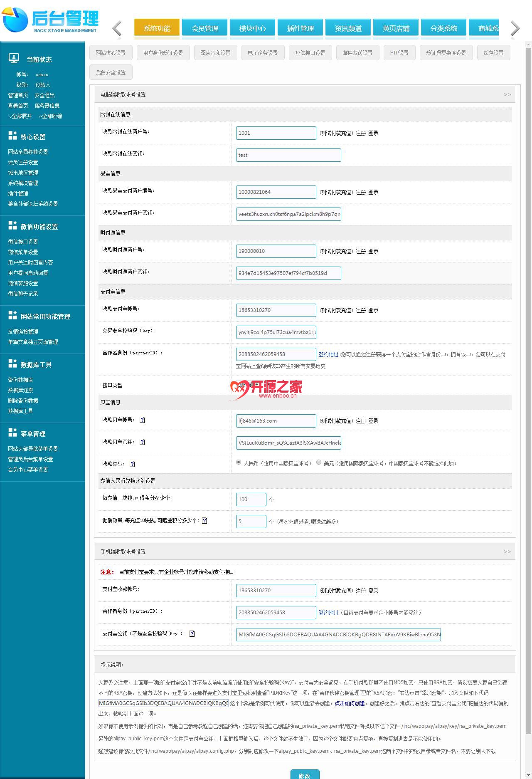The width and height of the screenshot is (532, 779).
Task: Open 网站头部导航菜单设置 in sidebar
Action: point(33,449)
